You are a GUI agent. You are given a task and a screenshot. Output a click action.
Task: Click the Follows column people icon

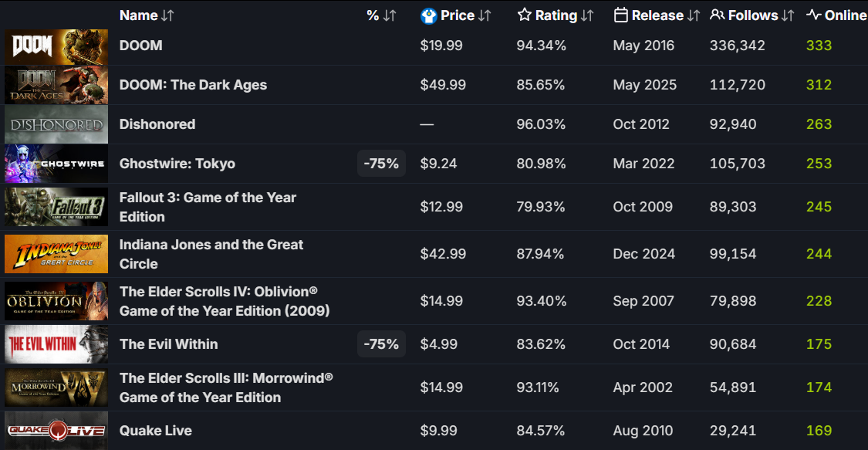[718, 15]
